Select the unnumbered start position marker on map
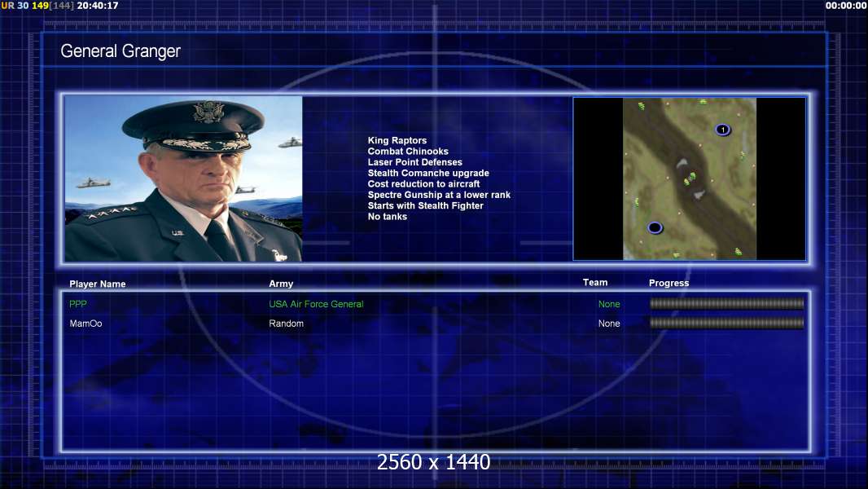The width and height of the screenshot is (868, 489). click(655, 227)
